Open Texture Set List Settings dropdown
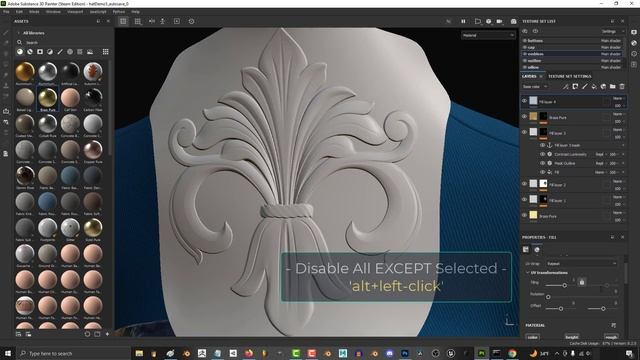Screen dimensions: 640x360 [612, 31]
